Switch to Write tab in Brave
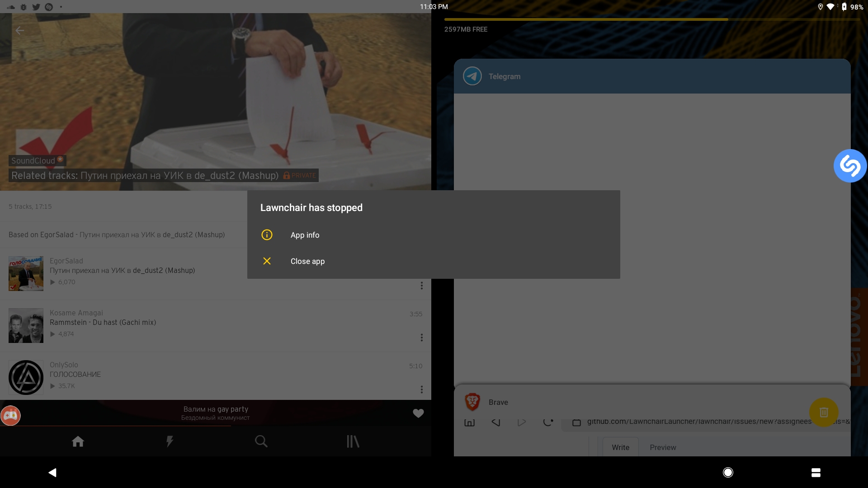Screen dimensions: 868x488 click(620, 447)
